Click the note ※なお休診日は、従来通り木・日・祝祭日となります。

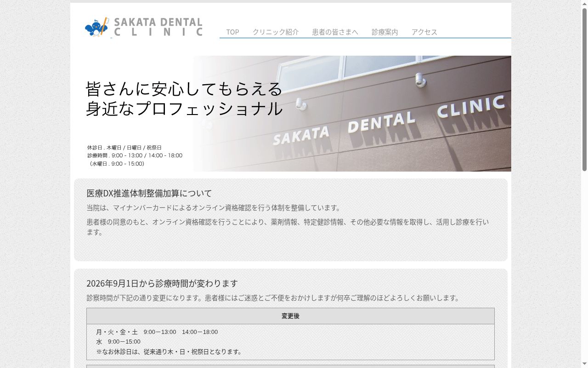point(170,352)
